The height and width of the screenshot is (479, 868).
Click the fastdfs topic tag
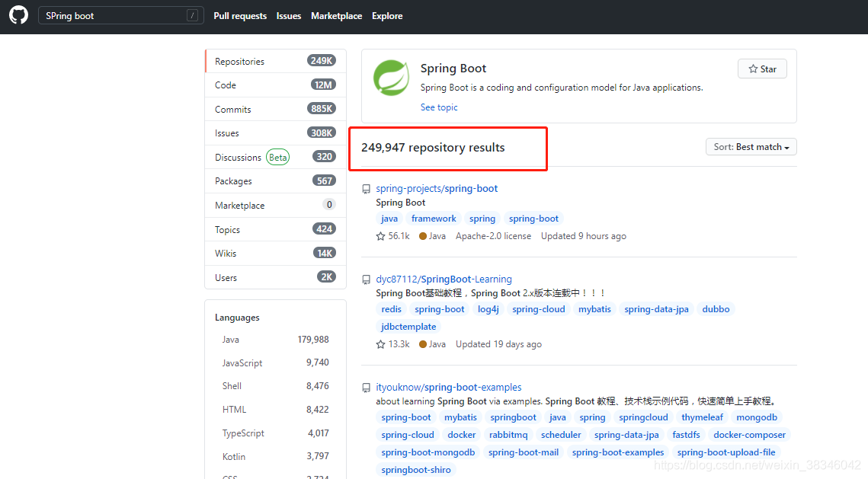point(686,436)
